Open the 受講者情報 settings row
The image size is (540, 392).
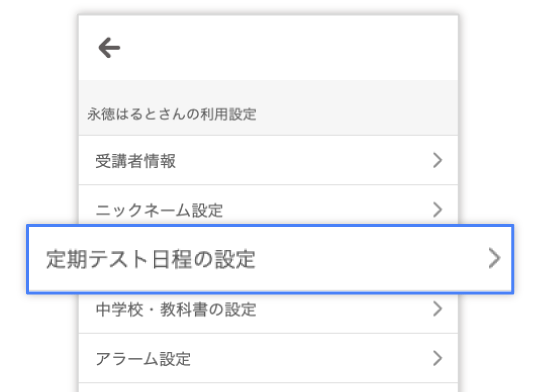coord(268,160)
